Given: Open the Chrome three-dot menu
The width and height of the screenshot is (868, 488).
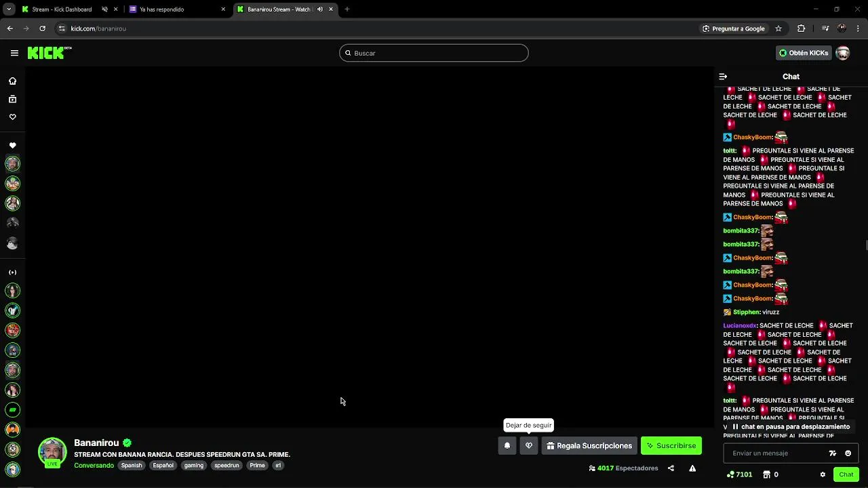Looking at the screenshot, I should pyautogui.click(x=859, y=28).
